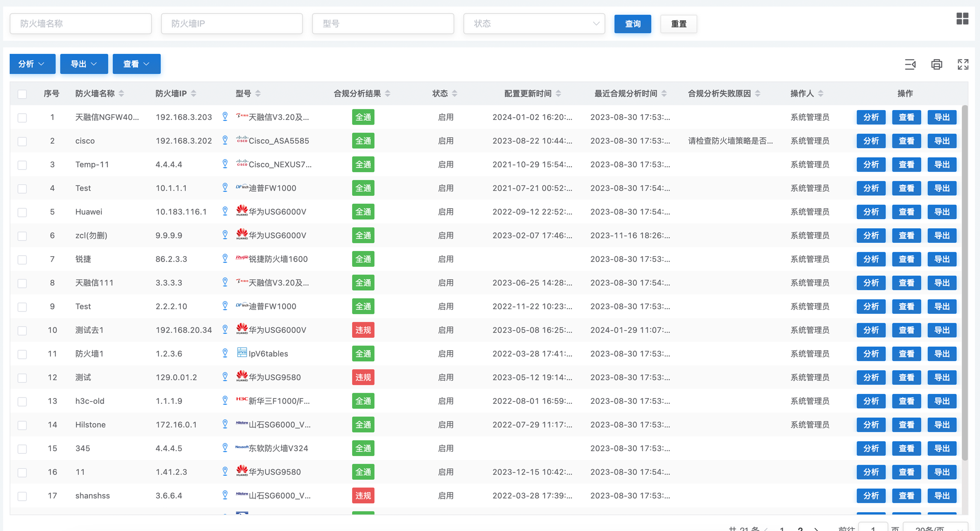Switch to grid card view icon
Screen dimensions: 980x531
coord(962,18)
